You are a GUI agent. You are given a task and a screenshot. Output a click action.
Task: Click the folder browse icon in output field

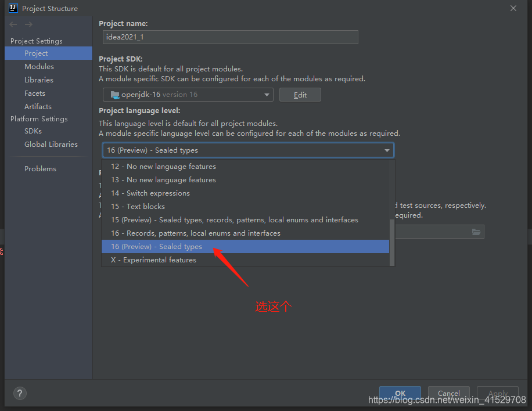[x=476, y=232]
